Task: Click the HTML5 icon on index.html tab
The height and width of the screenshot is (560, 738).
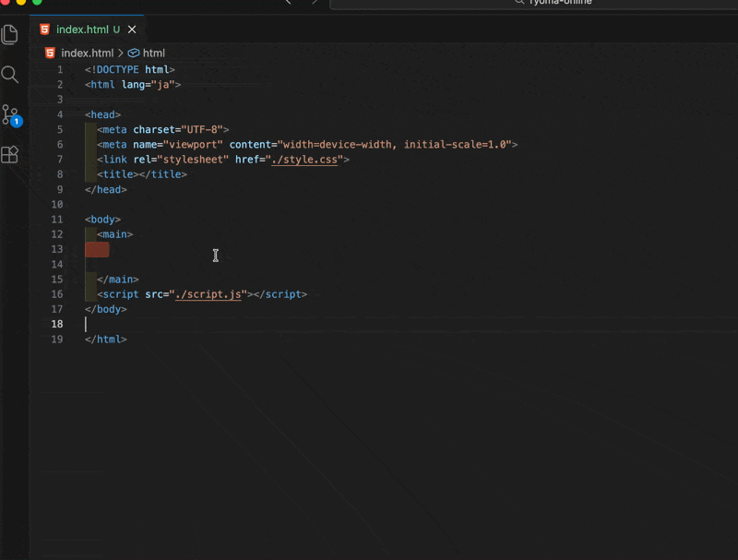Action: point(46,30)
